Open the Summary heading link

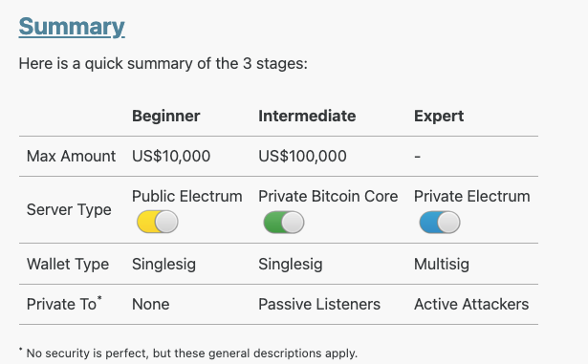(72, 27)
